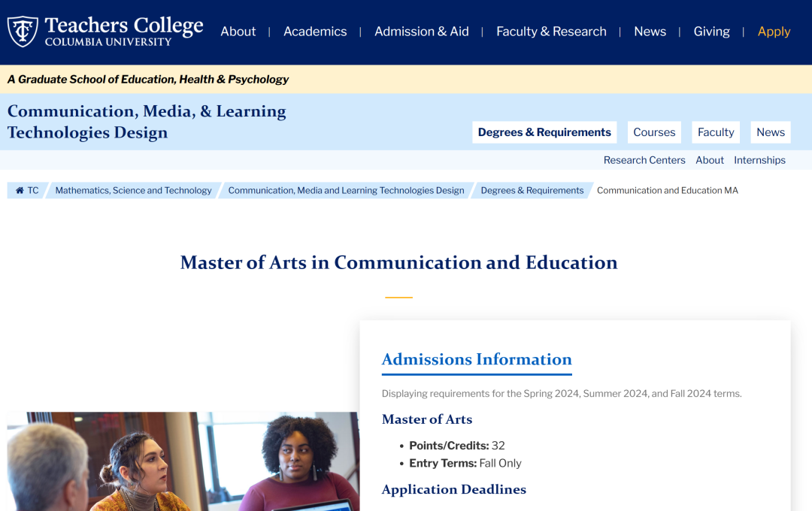Click the students photo
Image resolution: width=812 pixels, height=511 pixels.
pos(183,461)
